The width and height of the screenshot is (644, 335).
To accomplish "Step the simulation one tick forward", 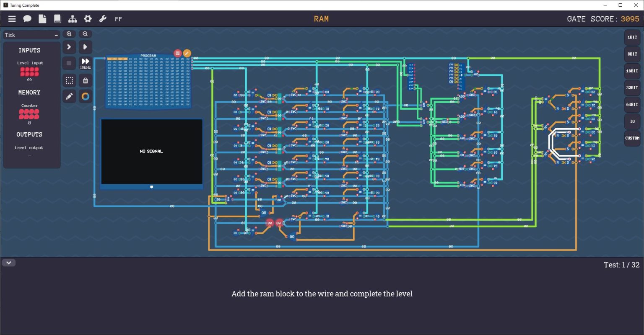I will tap(69, 47).
